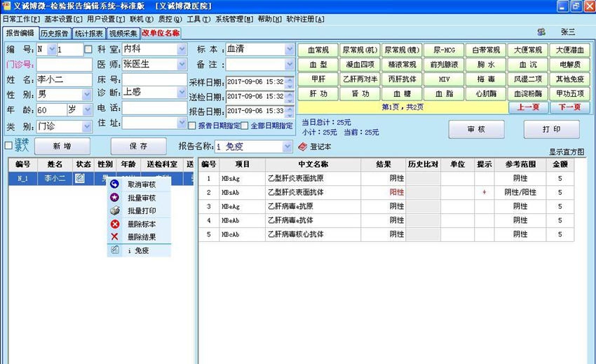The height and width of the screenshot is (364, 596).
Task: Click the 审核 button
Action: click(x=476, y=129)
